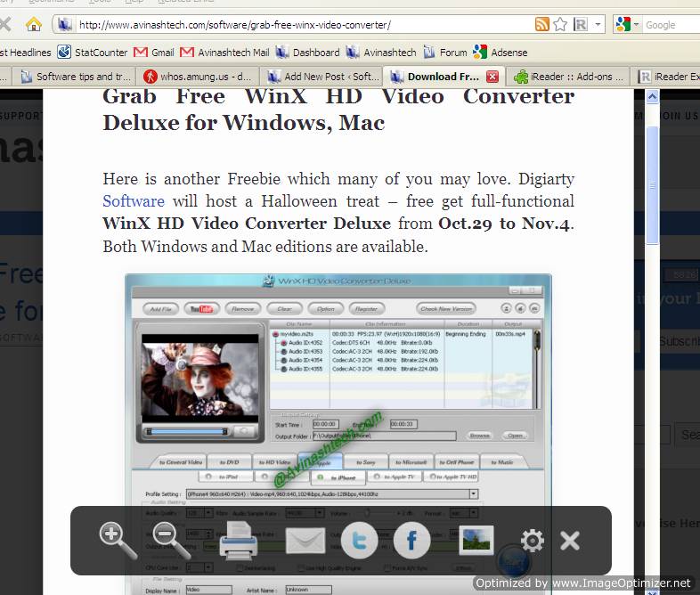Print the article using printer icon
This screenshot has width=700, height=595.
coord(239,541)
